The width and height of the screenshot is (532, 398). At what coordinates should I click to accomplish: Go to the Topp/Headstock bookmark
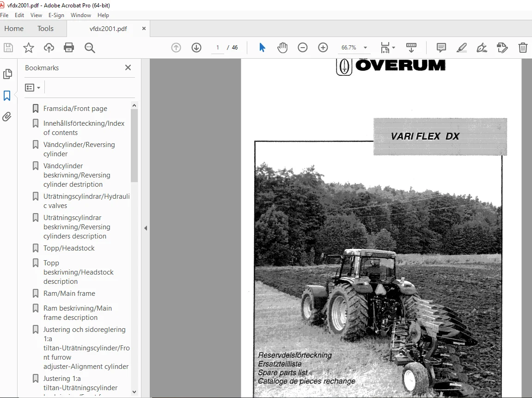click(x=69, y=248)
